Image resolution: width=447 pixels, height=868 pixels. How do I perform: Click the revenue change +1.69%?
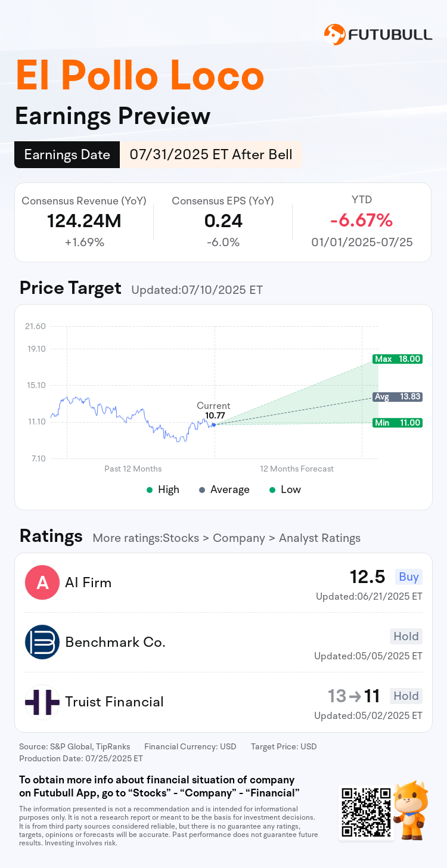pos(84,243)
